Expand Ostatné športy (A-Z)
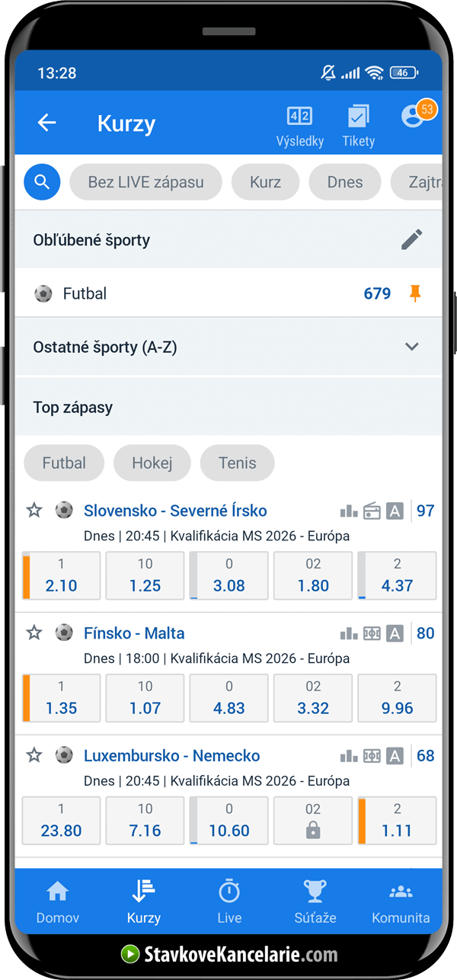 [x=412, y=347]
